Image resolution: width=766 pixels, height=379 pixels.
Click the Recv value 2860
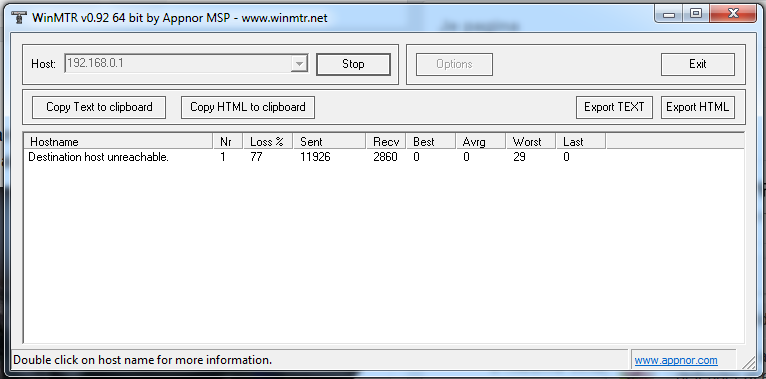point(385,157)
